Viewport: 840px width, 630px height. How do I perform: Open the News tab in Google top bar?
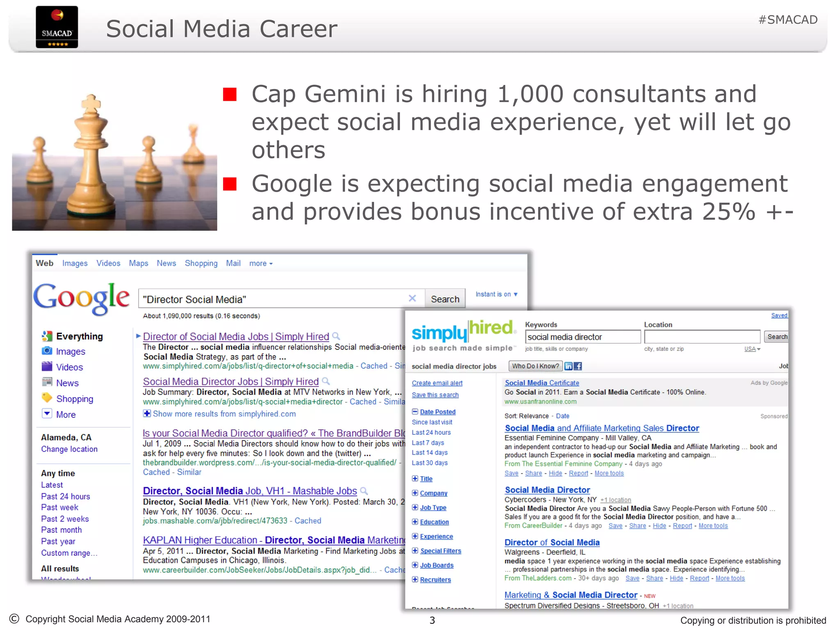coord(166,263)
